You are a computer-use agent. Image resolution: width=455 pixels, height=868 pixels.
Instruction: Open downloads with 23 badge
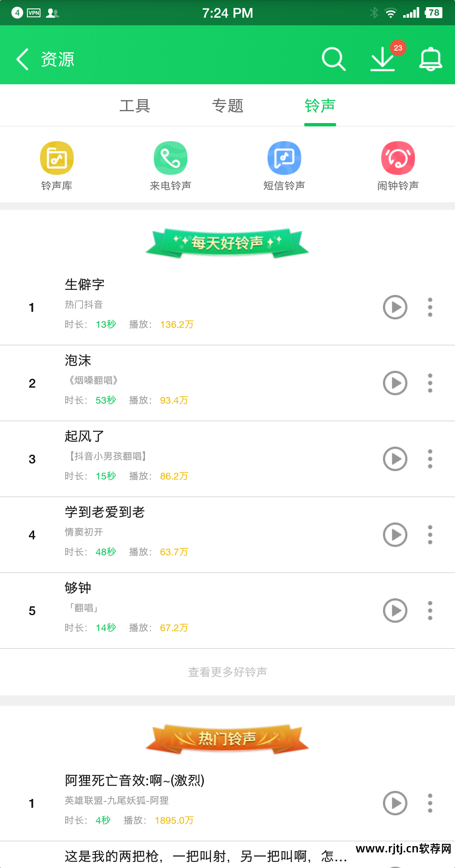tap(383, 59)
